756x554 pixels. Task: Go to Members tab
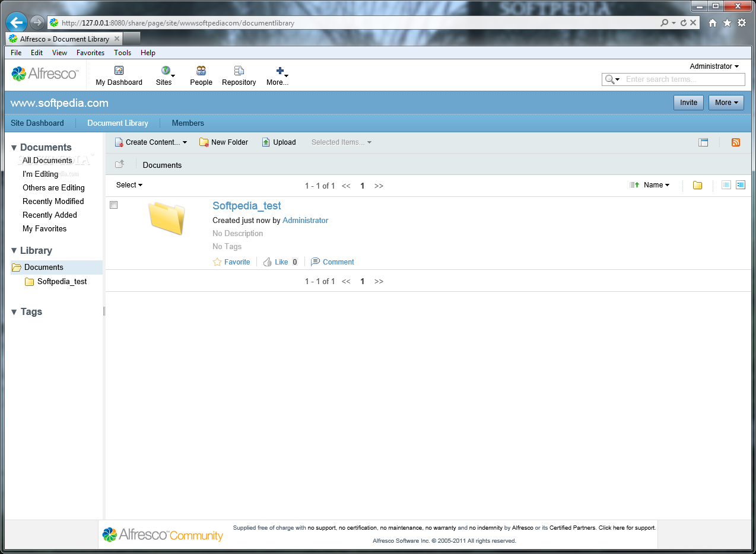click(x=188, y=123)
